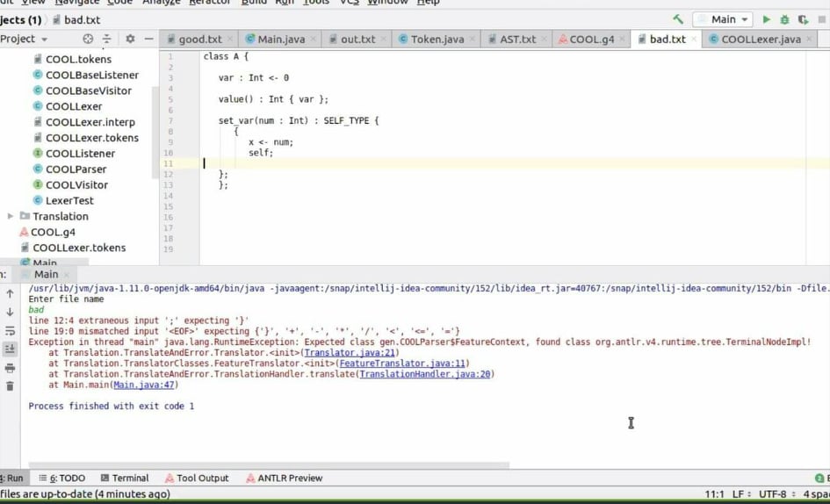830x504 pixels.
Task: Switch to the Token.java tab
Action: 437,40
